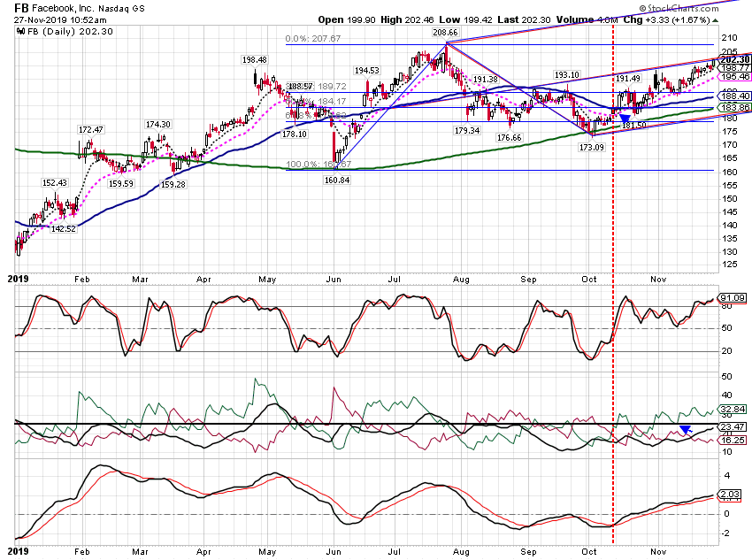Screen dimensions: 752x560
Task: Click the 179.34 price label
Action: click(467, 130)
